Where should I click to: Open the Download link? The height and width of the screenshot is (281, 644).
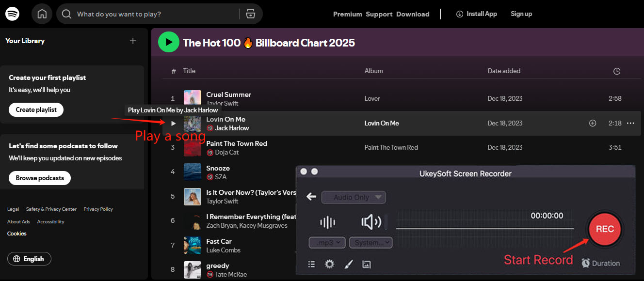click(413, 14)
